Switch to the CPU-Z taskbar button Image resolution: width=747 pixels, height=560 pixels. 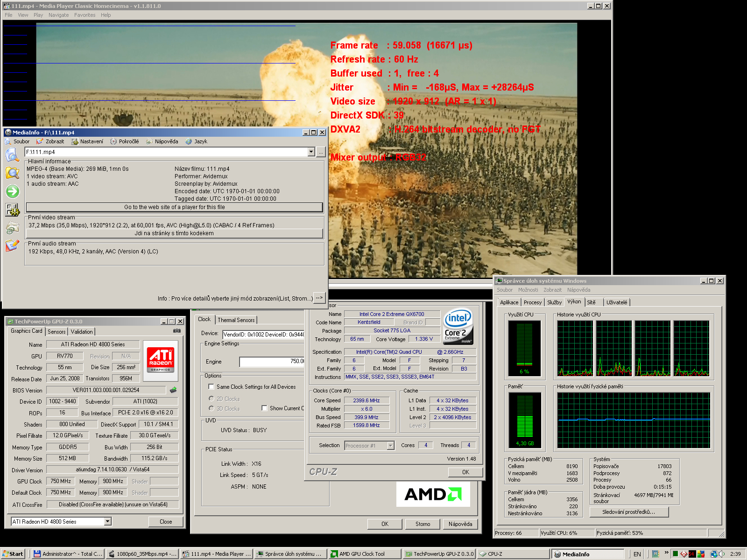click(x=514, y=554)
